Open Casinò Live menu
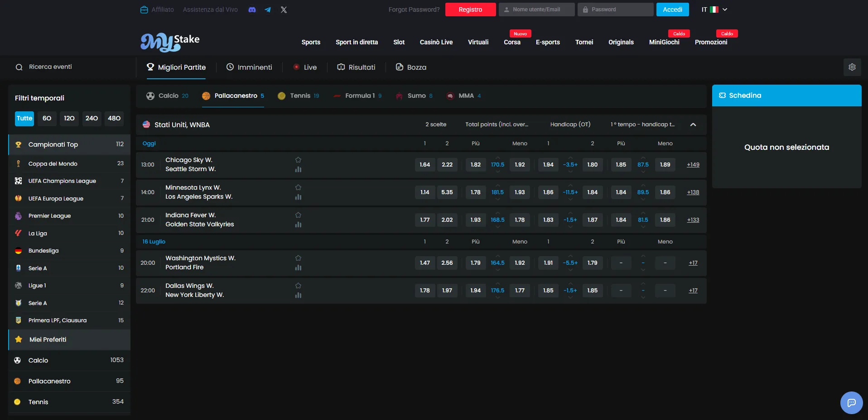The width and height of the screenshot is (868, 420). [436, 42]
